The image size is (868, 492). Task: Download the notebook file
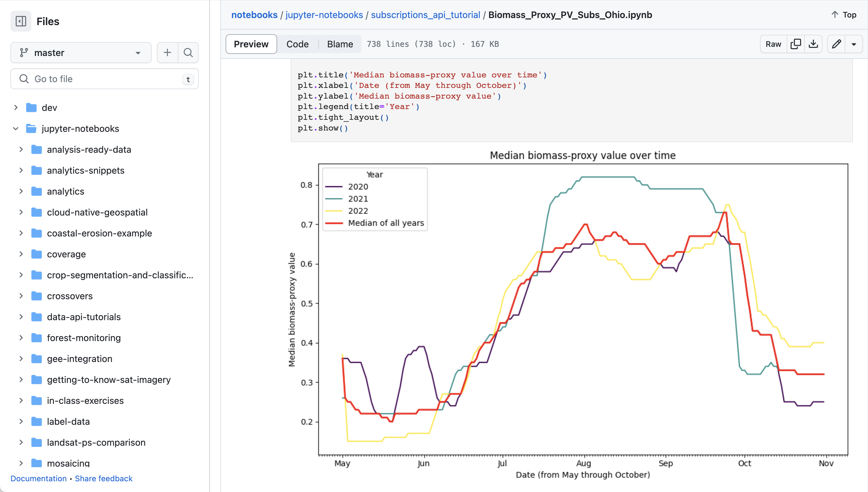pos(814,44)
